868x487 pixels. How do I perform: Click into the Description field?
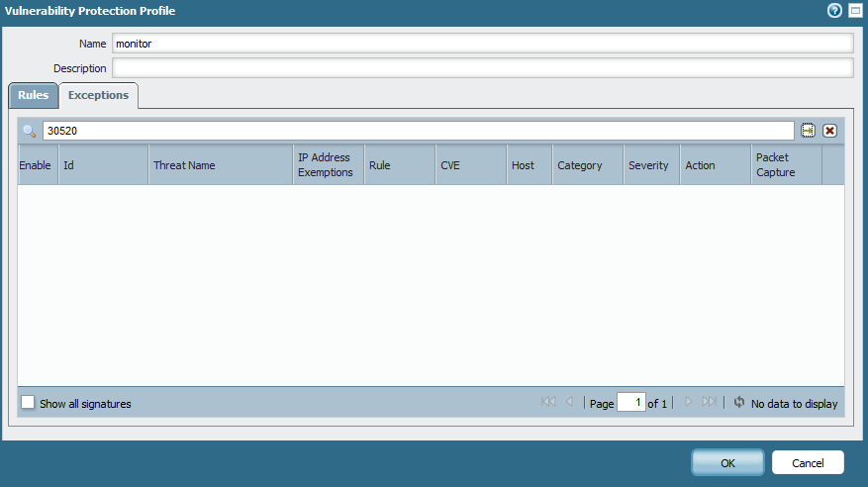[483, 68]
